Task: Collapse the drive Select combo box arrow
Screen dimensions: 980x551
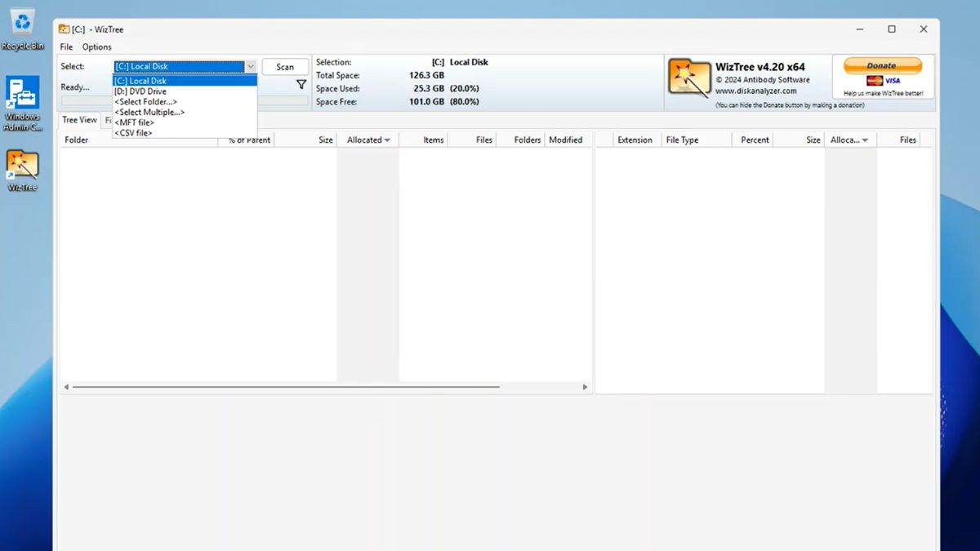Action: [x=251, y=67]
